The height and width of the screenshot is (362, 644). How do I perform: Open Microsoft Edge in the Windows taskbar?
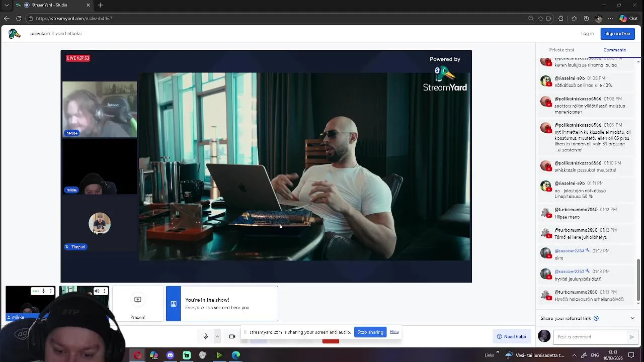point(235,355)
